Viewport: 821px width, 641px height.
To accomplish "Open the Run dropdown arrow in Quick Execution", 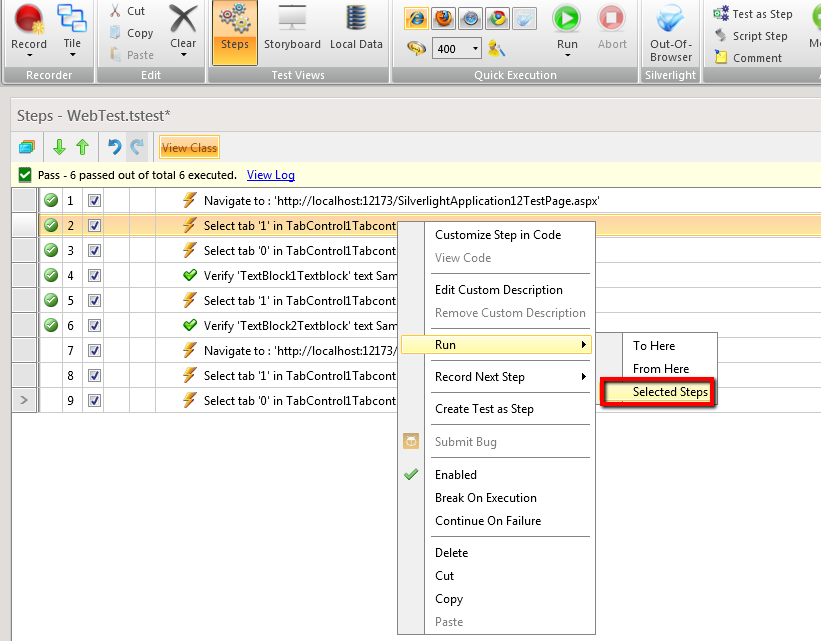I will (x=568, y=55).
